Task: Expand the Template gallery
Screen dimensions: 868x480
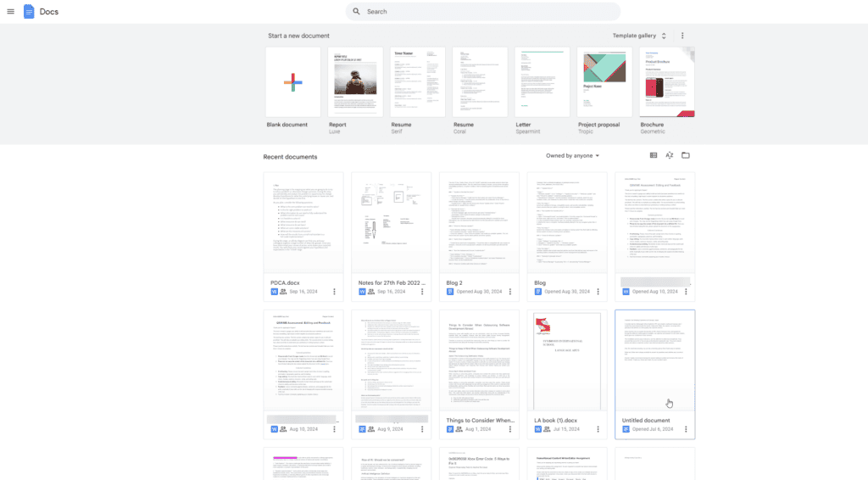Action: tap(639, 36)
